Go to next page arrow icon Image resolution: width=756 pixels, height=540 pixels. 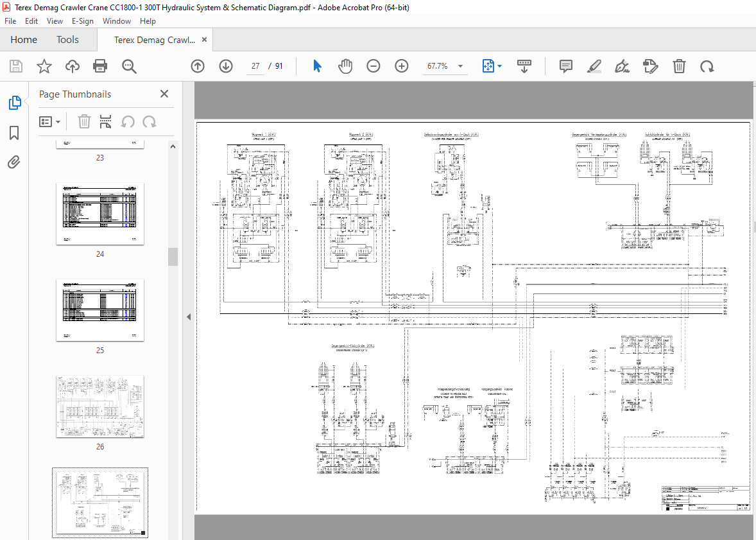point(226,66)
